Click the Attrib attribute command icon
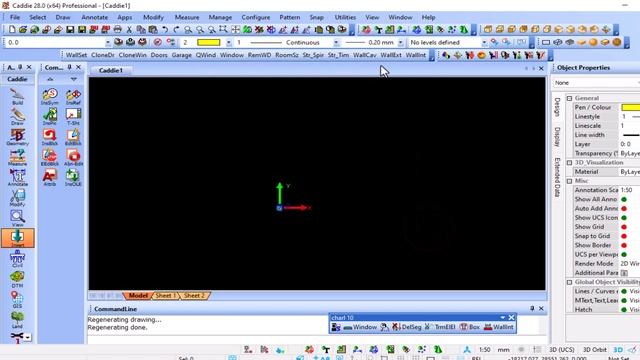This screenshot has height=360, width=640. (50, 178)
